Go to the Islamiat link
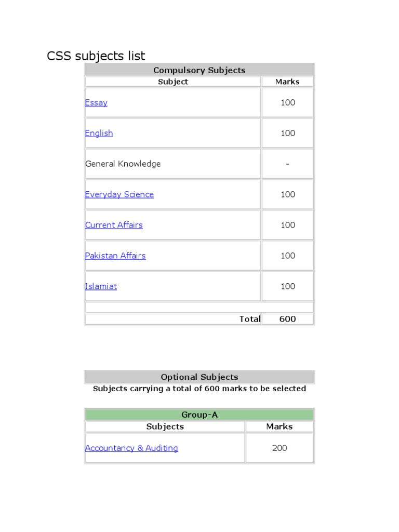The width and height of the screenshot is (399, 532). [x=101, y=286]
